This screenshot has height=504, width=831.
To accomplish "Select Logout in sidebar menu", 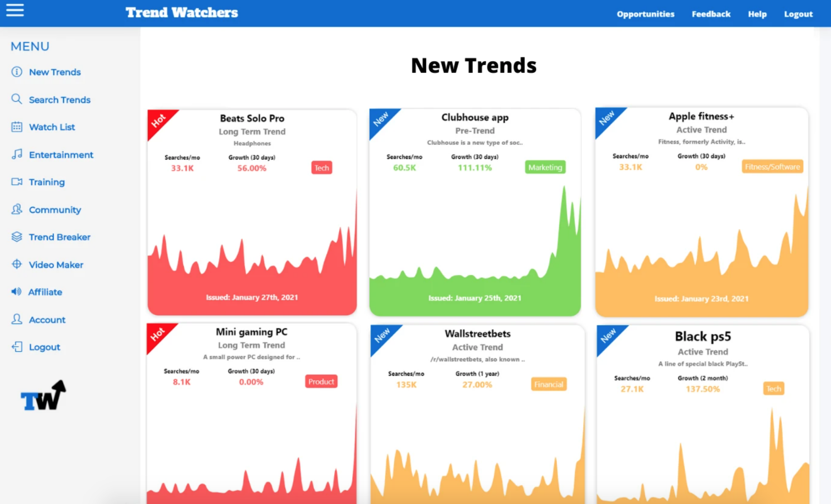I will (44, 347).
